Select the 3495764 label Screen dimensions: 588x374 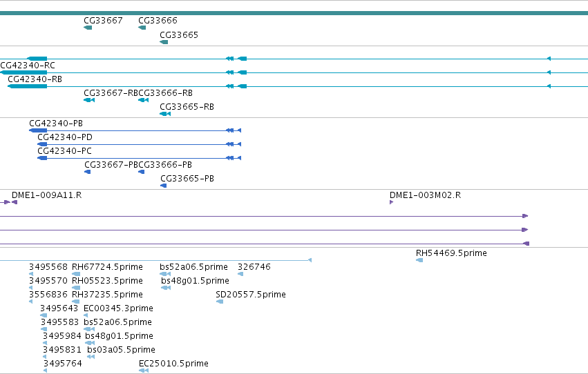62,364
